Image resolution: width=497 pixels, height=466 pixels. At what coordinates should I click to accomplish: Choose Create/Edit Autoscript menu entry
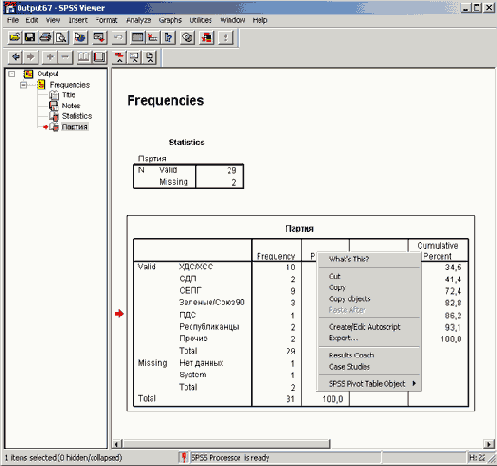point(365,327)
